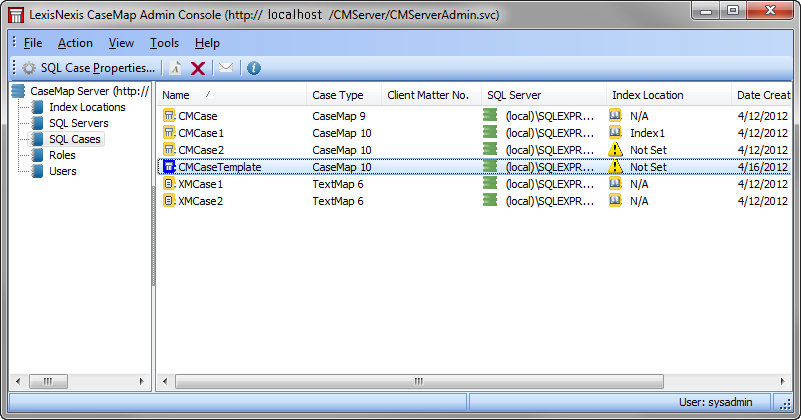The width and height of the screenshot is (801, 420).
Task: Click the XMCase2 TextMap case icon
Action: [169, 201]
